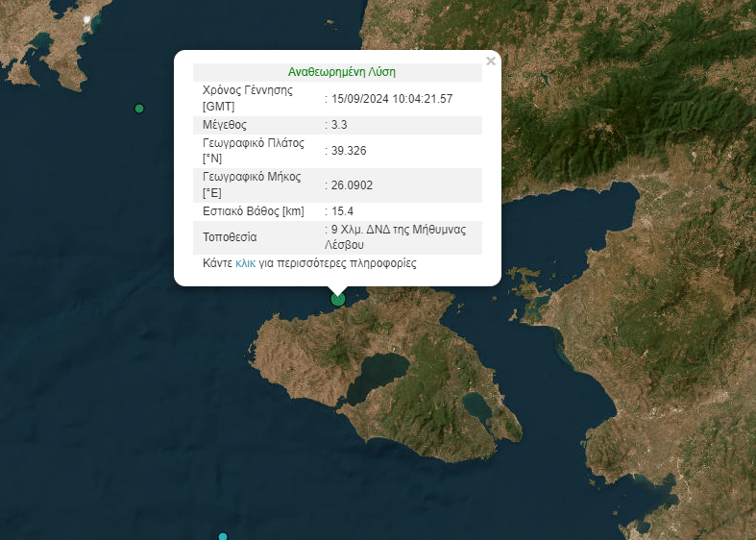
Task: Click the 'Γεωγραφικό Πλάτος [°N]' label
Action: point(254,151)
